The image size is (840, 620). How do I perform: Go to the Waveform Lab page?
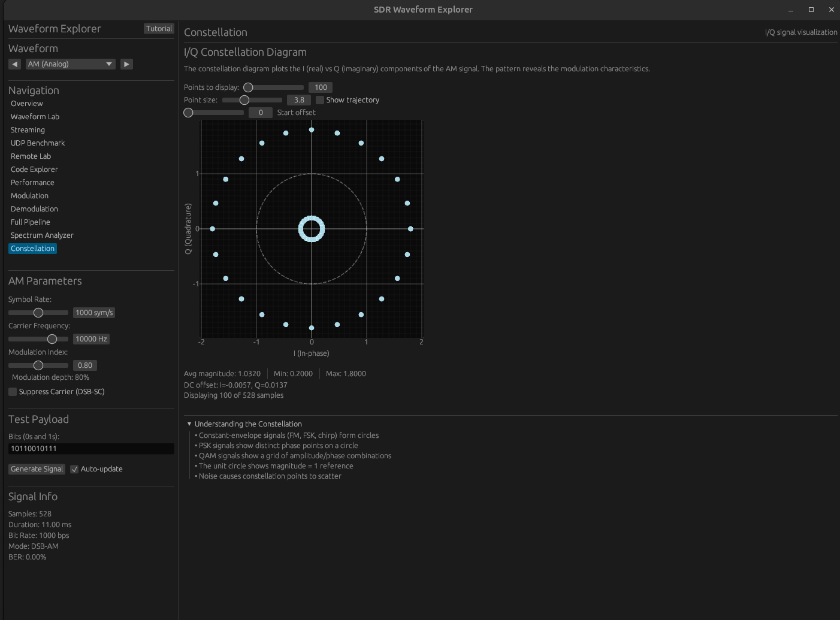click(35, 117)
